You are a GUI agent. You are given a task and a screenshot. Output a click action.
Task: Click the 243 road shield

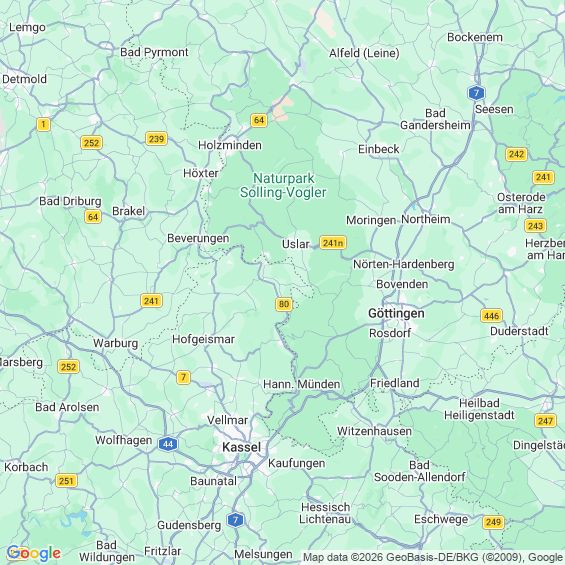(x=535, y=226)
